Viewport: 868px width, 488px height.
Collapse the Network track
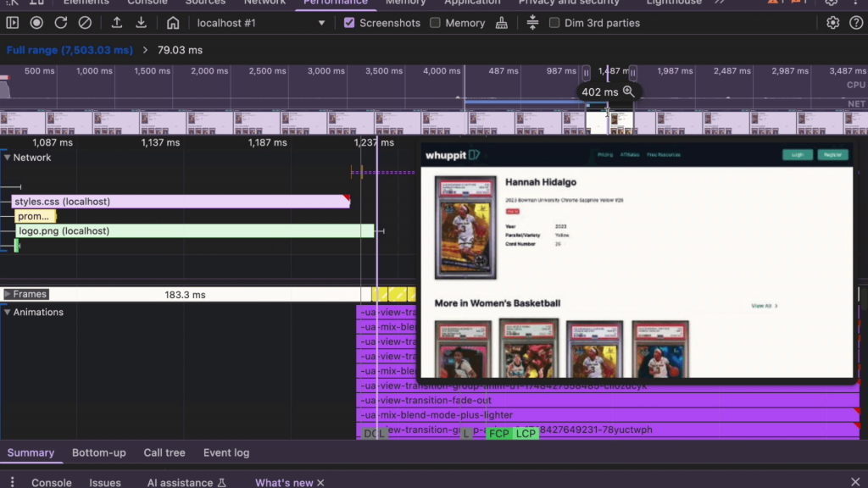coord(8,158)
